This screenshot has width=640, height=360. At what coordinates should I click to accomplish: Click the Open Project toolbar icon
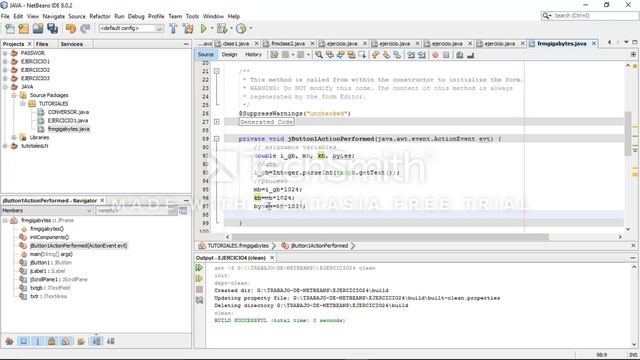[38, 29]
